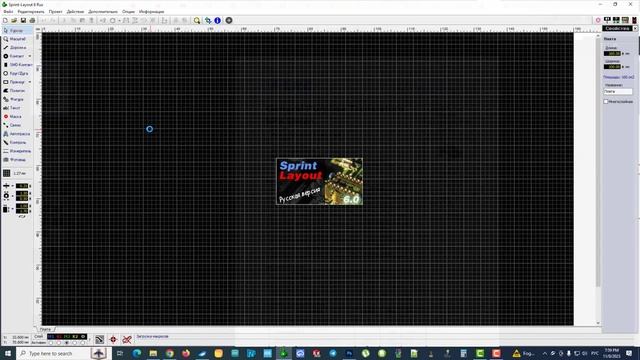Toggle visibility via the М1 layer label

coord(51,337)
